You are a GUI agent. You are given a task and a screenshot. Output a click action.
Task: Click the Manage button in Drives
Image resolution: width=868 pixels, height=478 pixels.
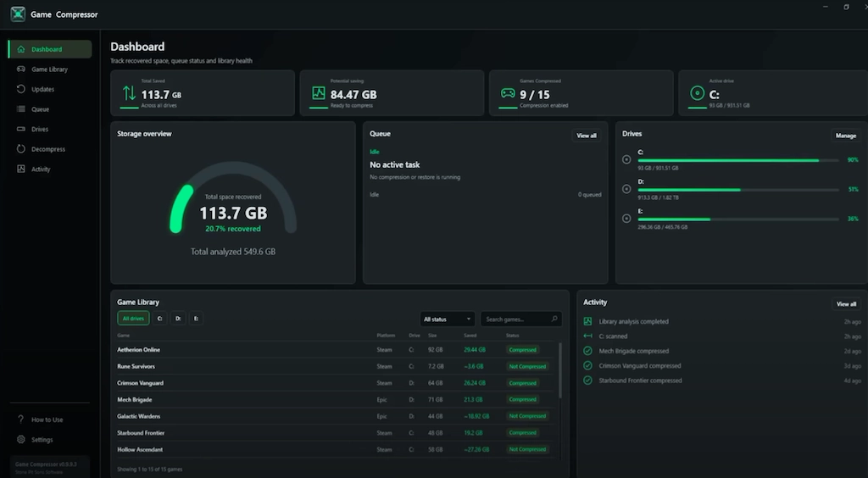845,136
